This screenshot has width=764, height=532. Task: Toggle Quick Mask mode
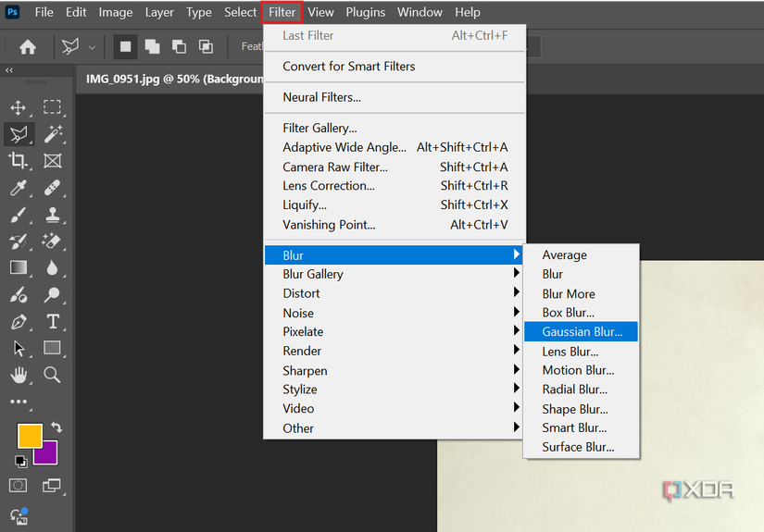[18, 486]
